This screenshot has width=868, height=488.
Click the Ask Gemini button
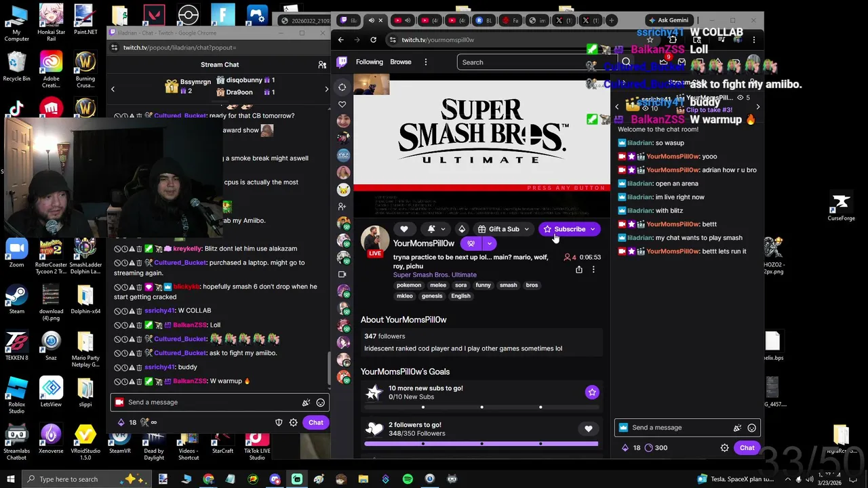tap(669, 20)
